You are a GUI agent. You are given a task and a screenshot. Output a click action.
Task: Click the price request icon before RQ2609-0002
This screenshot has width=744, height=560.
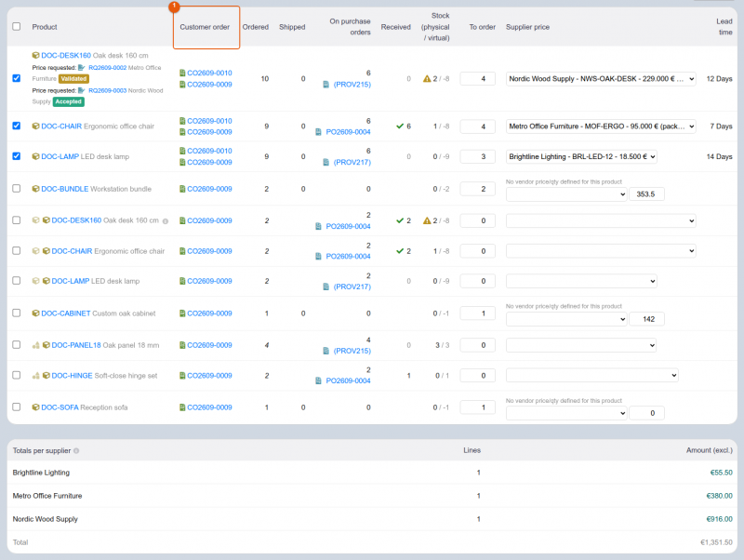click(82, 67)
